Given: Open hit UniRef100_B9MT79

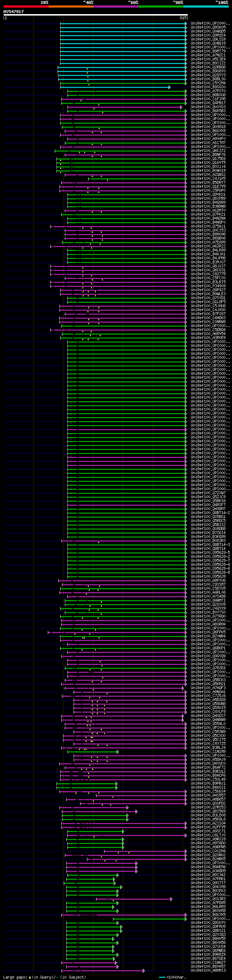Looking at the screenshot, I should (208, 51).
